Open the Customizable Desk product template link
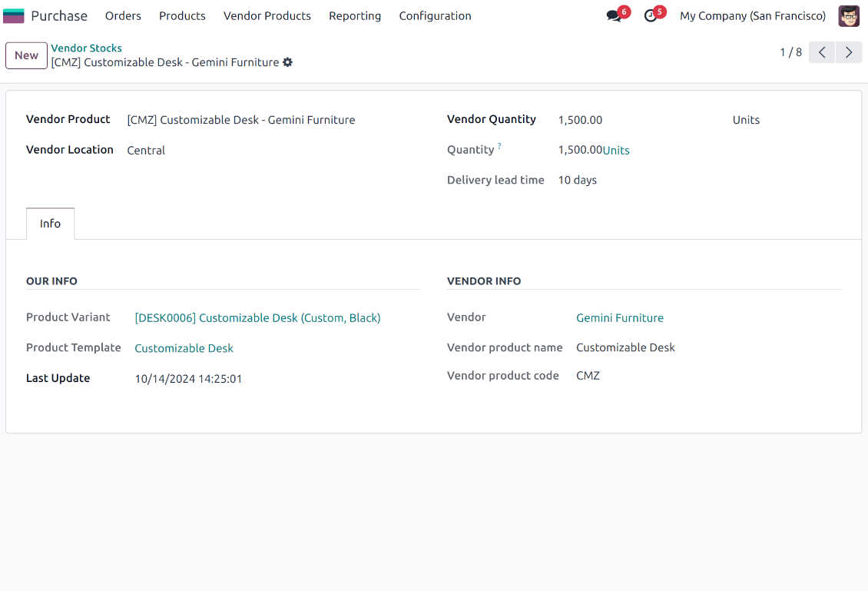Viewport: 868px width, 591px height. pyautogui.click(x=184, y=347)
